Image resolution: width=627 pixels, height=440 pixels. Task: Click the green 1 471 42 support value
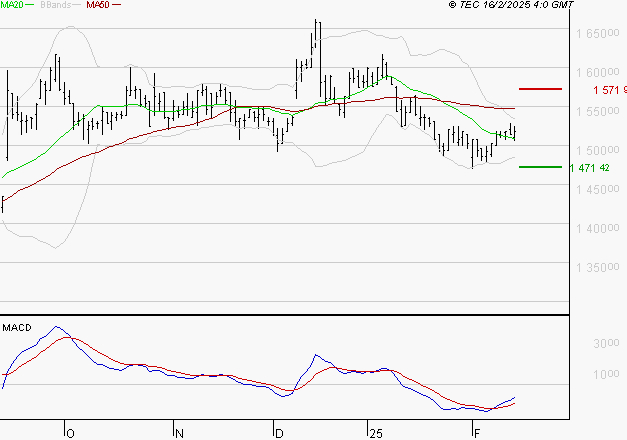(589, 168)
